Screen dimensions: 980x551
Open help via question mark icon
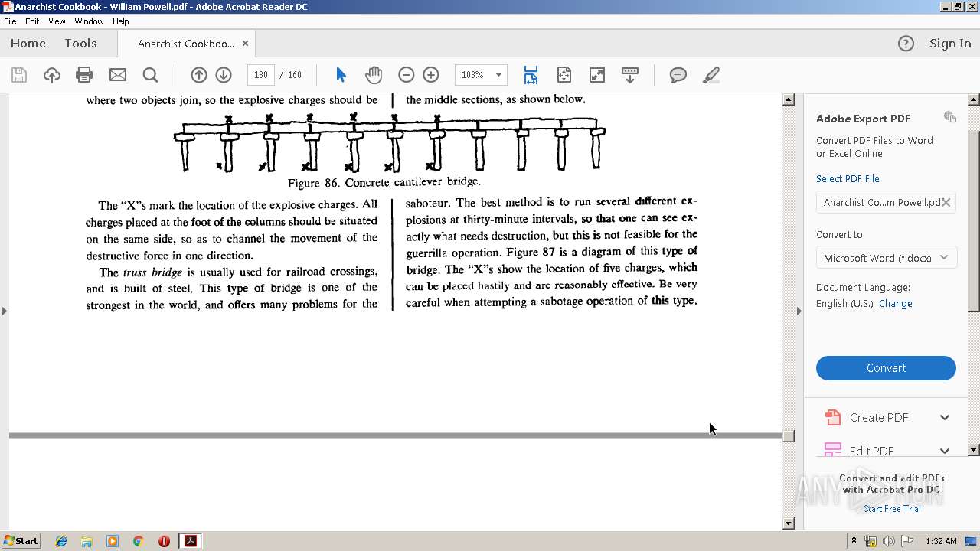point(906,44)
